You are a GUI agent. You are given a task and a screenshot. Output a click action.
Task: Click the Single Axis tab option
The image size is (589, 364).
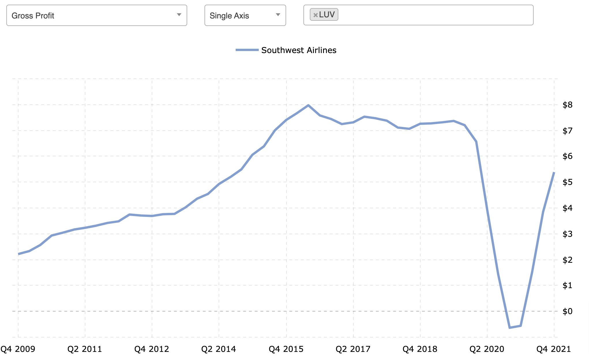[x=243, y=15]
